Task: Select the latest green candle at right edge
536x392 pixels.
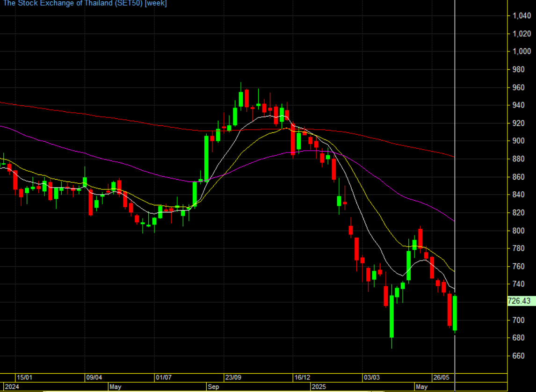Action: point(455,313)
